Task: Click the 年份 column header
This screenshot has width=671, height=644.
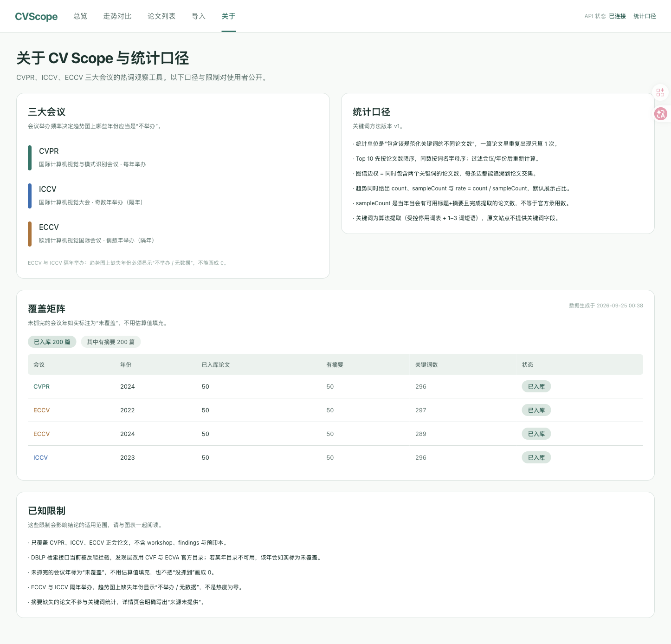Action: [126, 365]
